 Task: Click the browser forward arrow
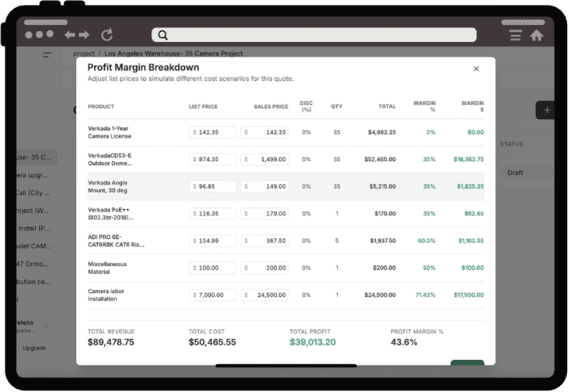(x=84, y=35)
